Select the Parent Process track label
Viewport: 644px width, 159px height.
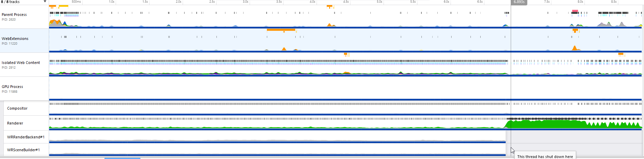pyautogui.click(x=14, y=15)
